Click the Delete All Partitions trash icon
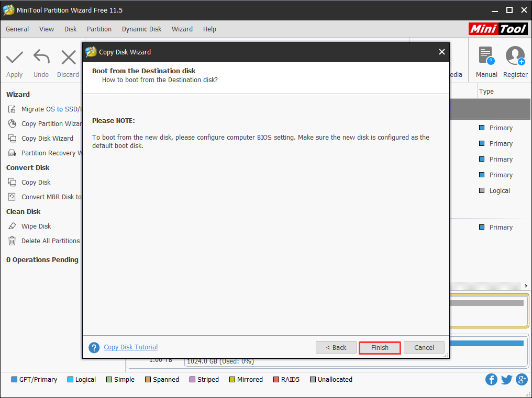Viewport: 532px width, 398px height. pos(12,241)
